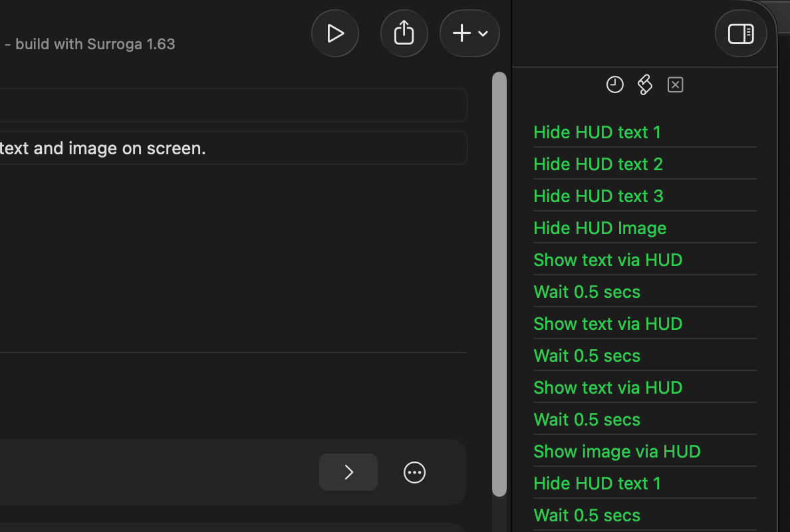Select the scroll script icon

tap(644, 85)
